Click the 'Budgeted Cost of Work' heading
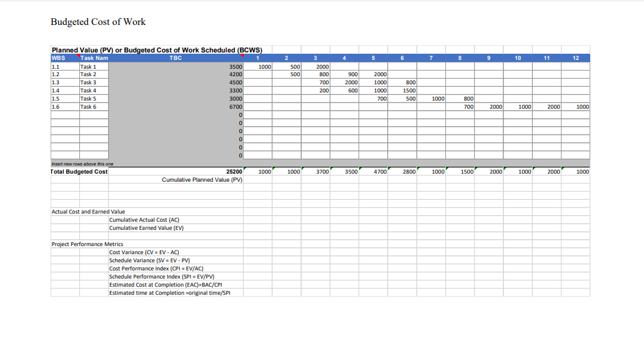This screenshot has height=341, width=644. coord(97,22)
